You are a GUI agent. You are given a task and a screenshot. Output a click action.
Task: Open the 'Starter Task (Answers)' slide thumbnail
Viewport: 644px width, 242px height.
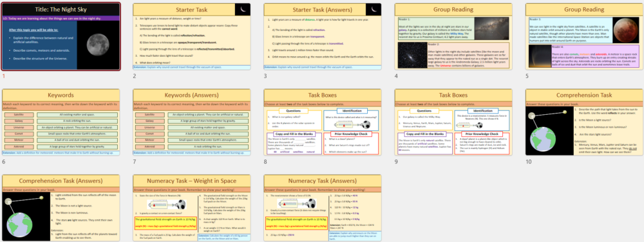[323, 37]
